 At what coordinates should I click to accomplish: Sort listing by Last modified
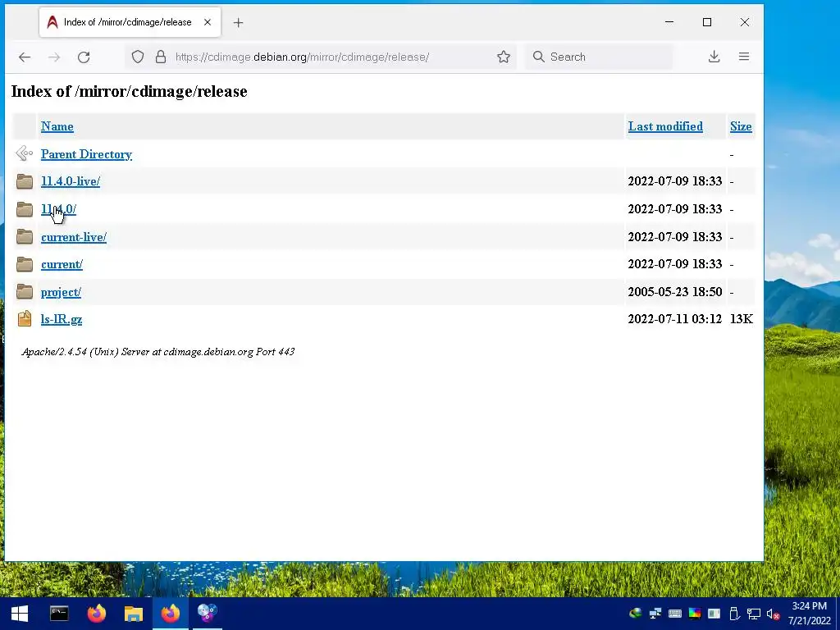click(x=665, y=126)
